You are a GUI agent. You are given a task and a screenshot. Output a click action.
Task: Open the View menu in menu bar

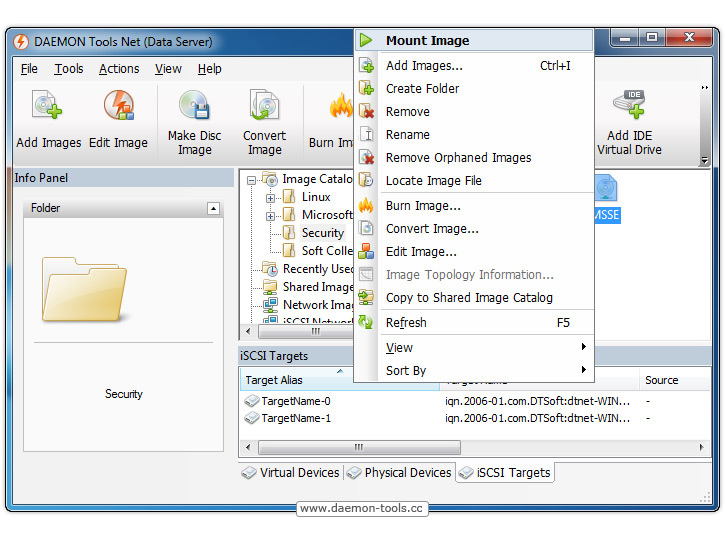(x=168, y=69)
